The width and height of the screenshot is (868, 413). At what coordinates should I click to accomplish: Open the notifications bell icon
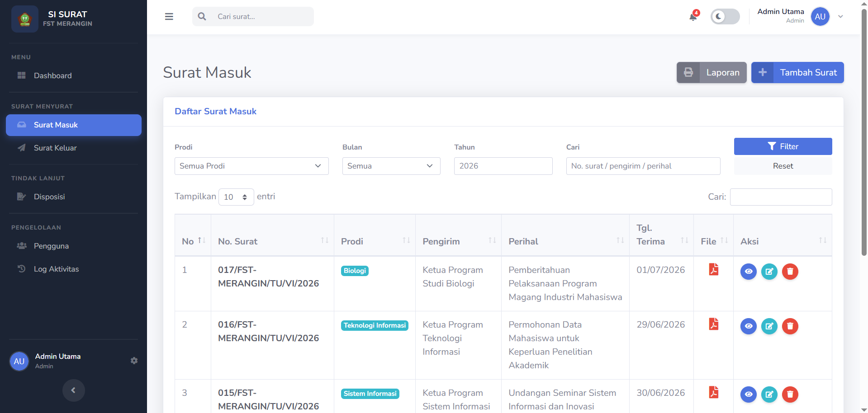click(x=693, y=17)
